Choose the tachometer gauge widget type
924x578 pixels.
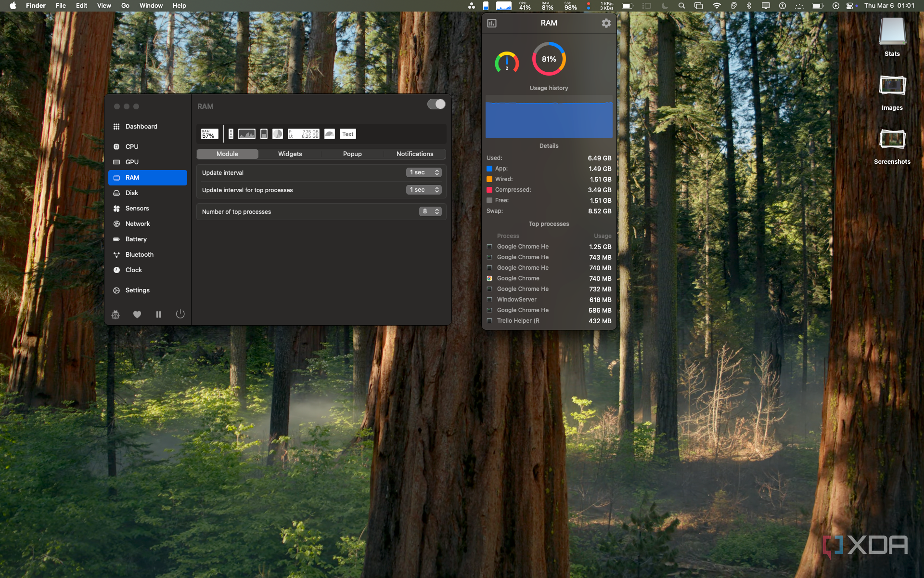[x=330, y=134]
